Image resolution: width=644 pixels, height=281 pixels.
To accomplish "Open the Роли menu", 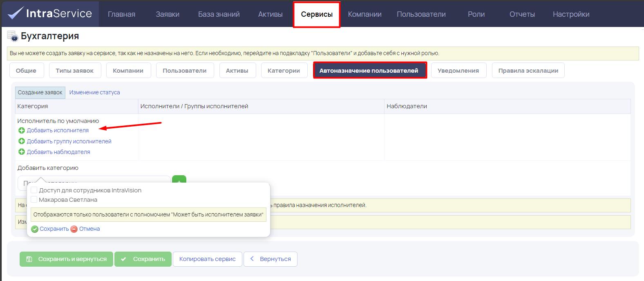I will [x=476, y=14].
